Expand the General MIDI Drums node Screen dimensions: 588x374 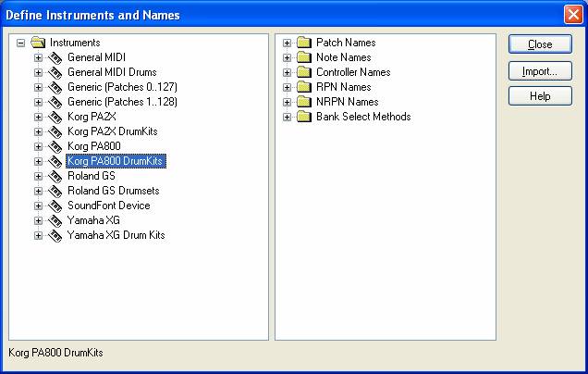(38, 72)
